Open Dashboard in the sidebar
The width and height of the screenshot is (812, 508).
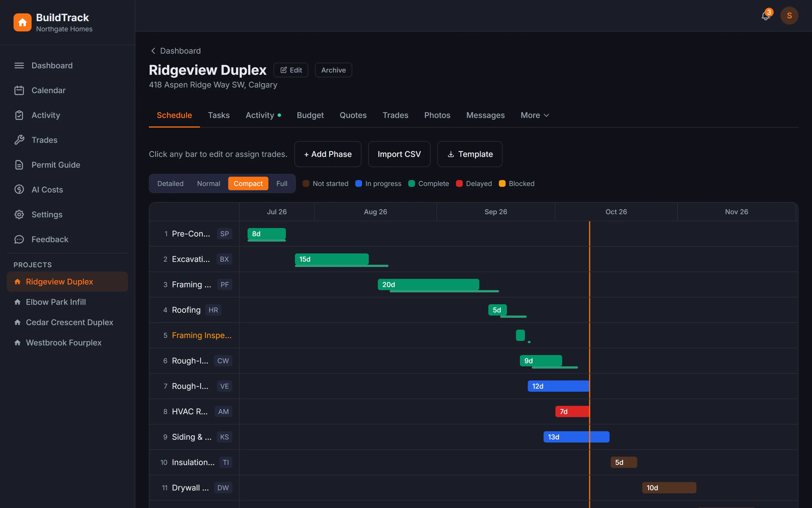click(x=67, y=65)
